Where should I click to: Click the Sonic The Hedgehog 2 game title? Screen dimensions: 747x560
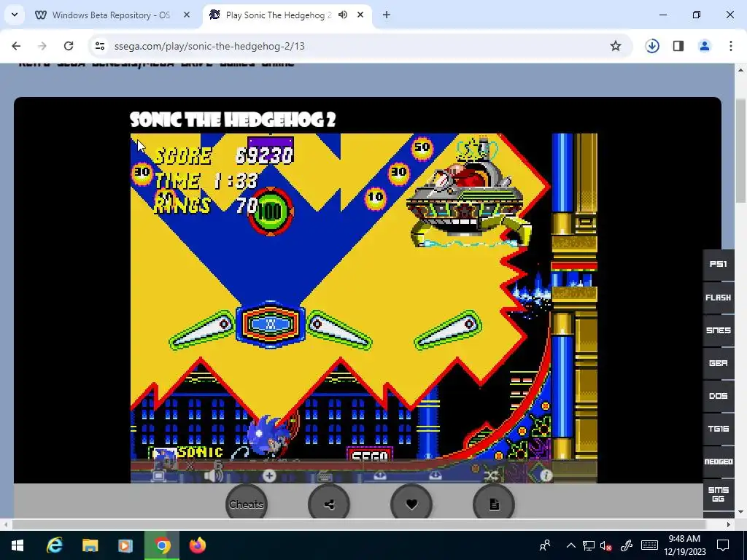point(233,120)
